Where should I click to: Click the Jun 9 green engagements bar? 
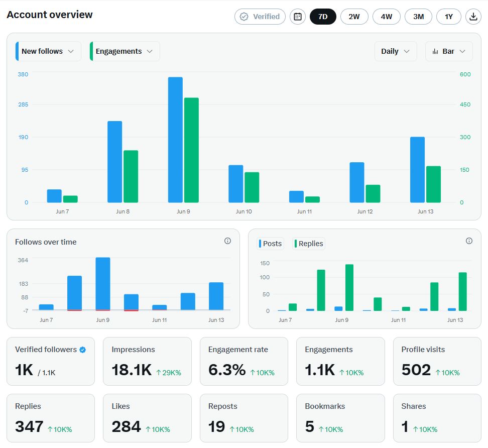[191, 150]
